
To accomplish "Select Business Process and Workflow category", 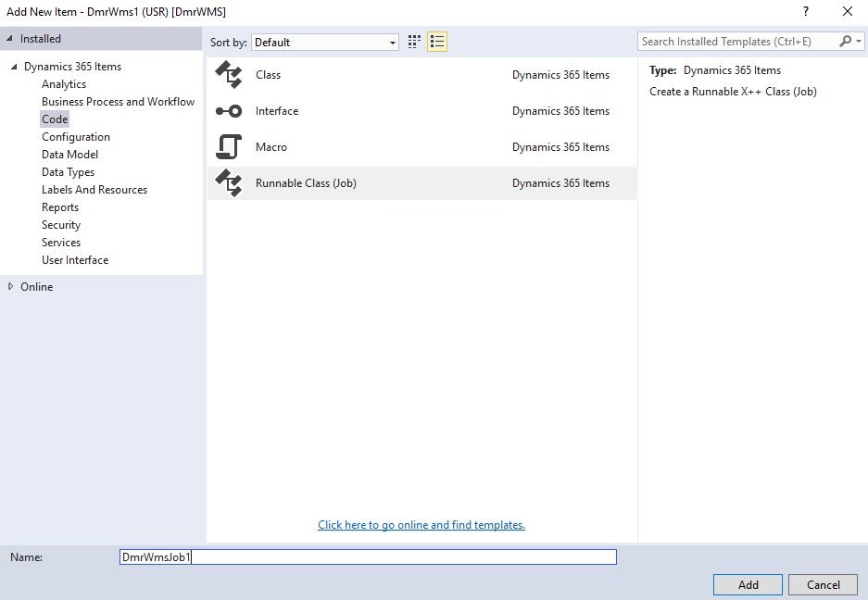I will [x=118, y=102].
